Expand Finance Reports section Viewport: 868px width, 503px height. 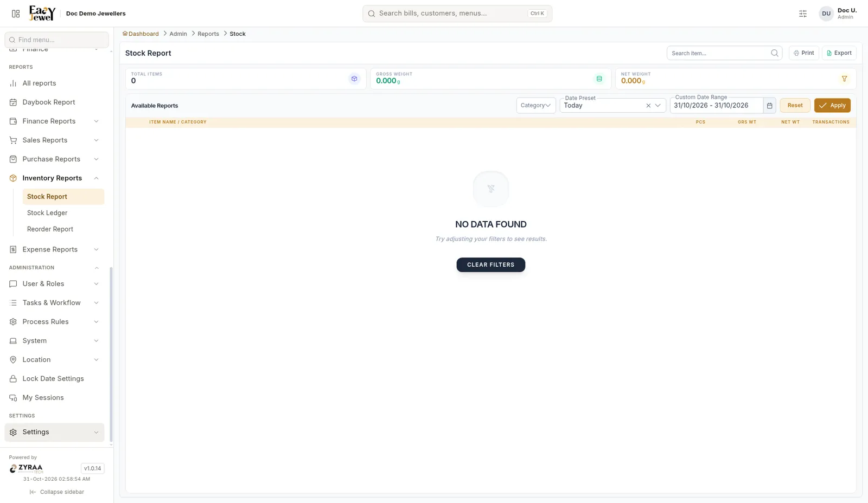(54, 121)
